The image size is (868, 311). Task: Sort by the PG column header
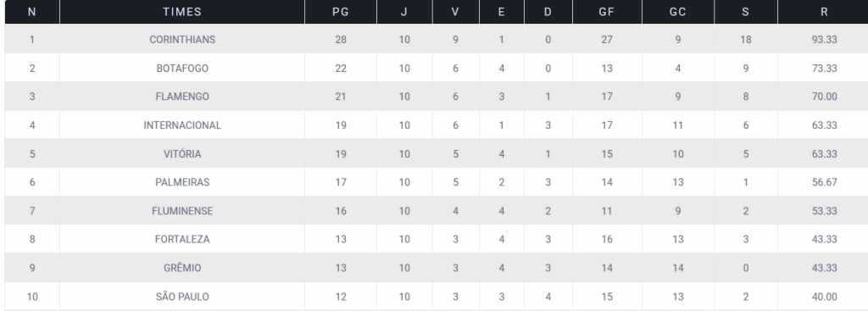click(x=341, y=12)
